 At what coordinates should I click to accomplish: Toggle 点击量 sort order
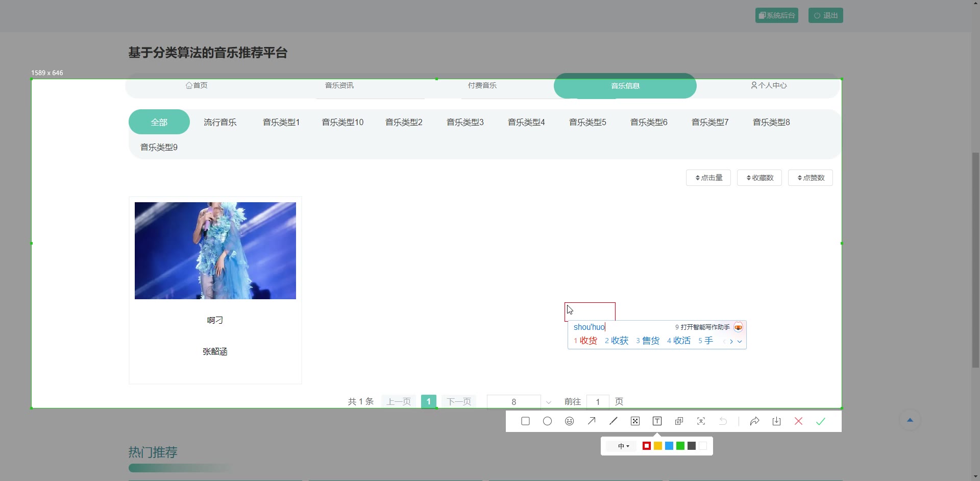[708, 178]
